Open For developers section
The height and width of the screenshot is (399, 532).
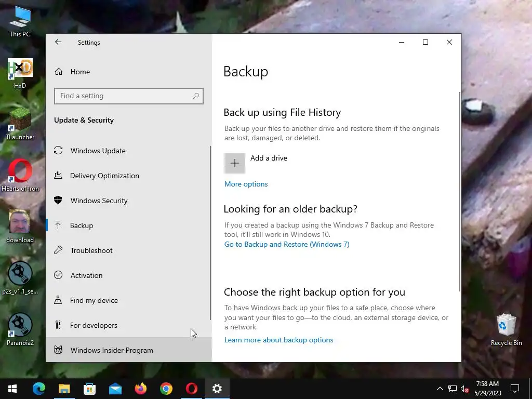[x=129, y=325]
